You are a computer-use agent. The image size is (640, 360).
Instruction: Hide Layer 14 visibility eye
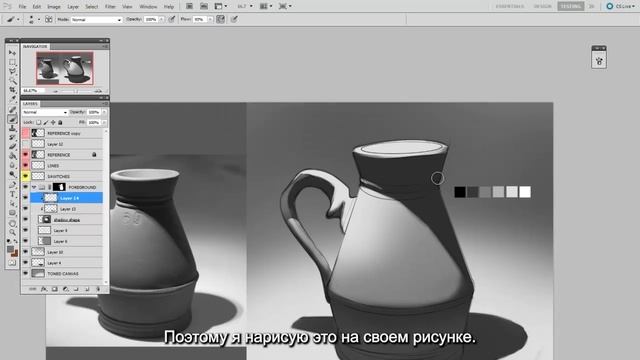26,198
